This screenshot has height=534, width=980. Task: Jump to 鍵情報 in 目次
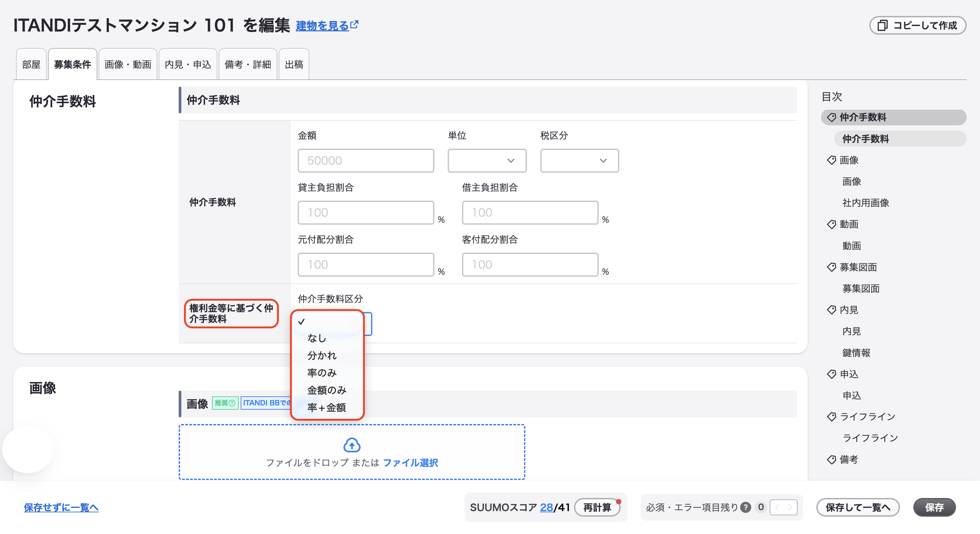pyautogui.click(x=856, y=353)
